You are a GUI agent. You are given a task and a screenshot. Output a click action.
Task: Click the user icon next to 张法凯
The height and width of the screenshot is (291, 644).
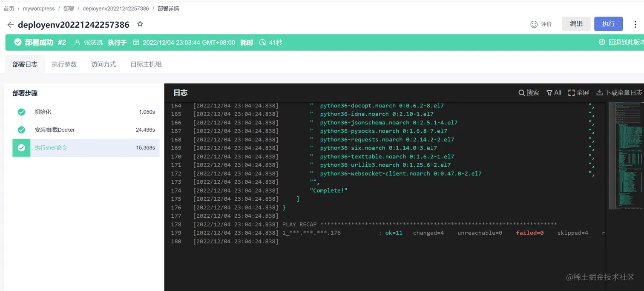pyautogui.click(x=77, y=43)
